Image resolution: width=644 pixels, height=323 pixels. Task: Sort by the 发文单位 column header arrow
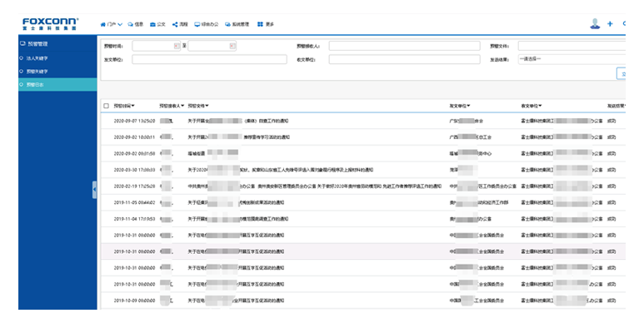468,106
